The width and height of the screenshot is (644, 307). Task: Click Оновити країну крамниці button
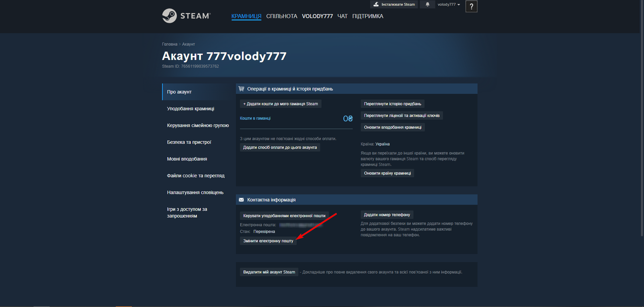coord(387,173)
